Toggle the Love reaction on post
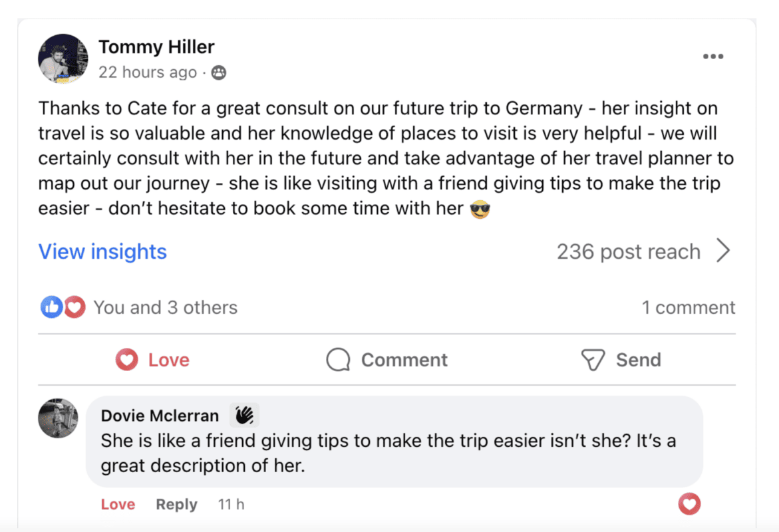The image size is (779, 532). (152, 360)
